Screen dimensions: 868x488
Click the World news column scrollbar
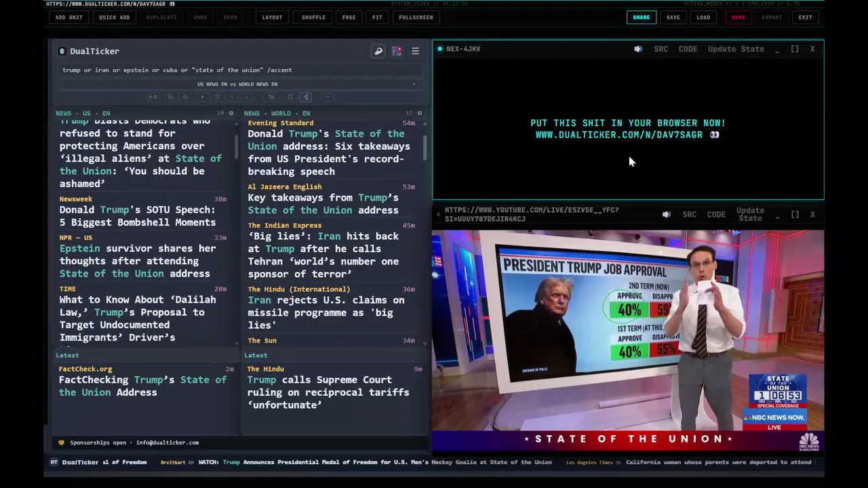pyautogui.click(x=425, y=148)
